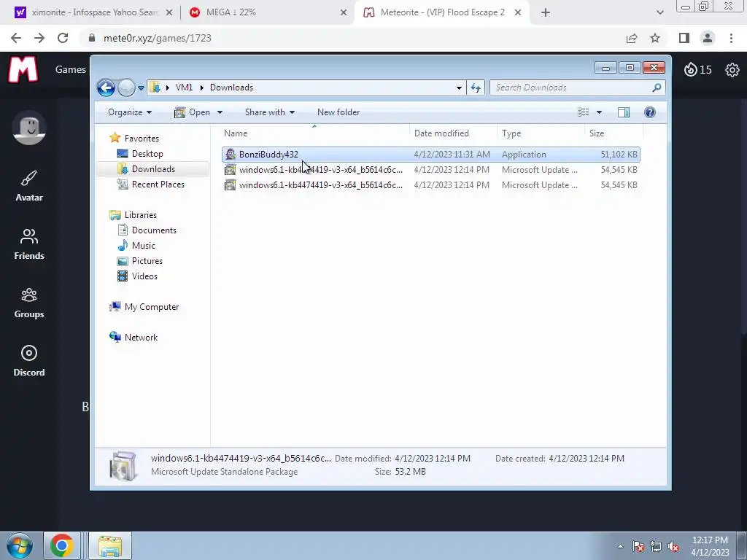Click the share page icon in Chrome
The width and height of the screenshot is (747, 560).
coord(632,38)
